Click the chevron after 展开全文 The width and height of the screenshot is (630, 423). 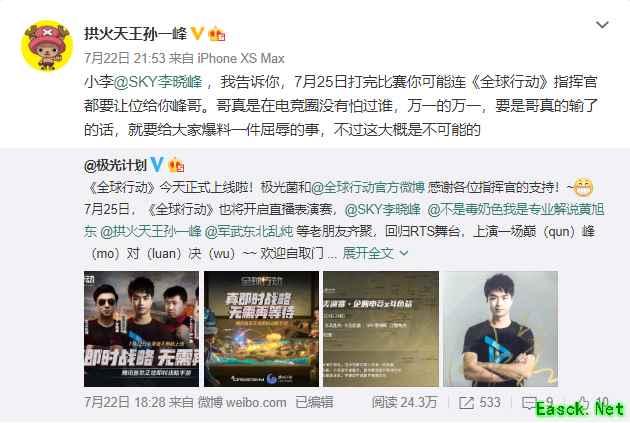tap(404, 253)
